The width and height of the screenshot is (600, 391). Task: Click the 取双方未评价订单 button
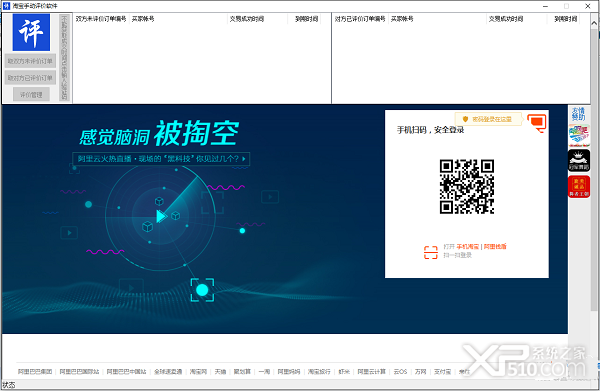point(30,61)
